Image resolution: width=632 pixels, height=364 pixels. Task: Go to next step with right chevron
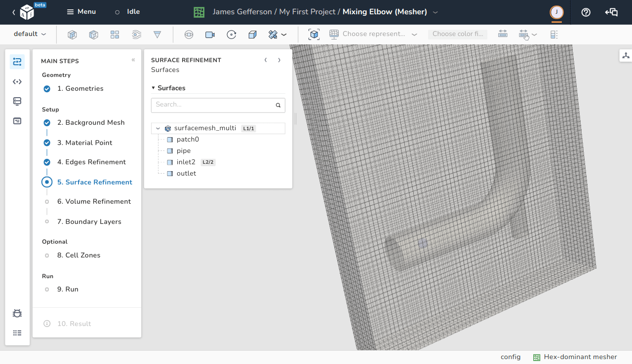click(x=279, y=60)
